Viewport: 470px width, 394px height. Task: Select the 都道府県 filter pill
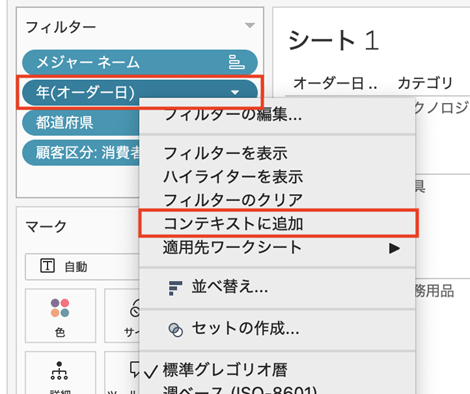(x=81, y=122)
